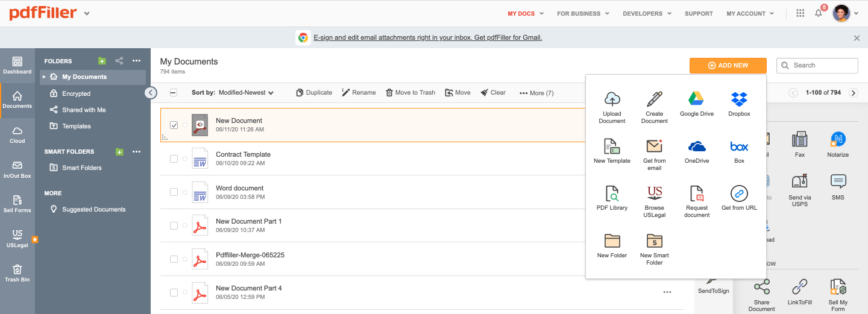Open the FOR BUSINESS menu

point(583,13)
